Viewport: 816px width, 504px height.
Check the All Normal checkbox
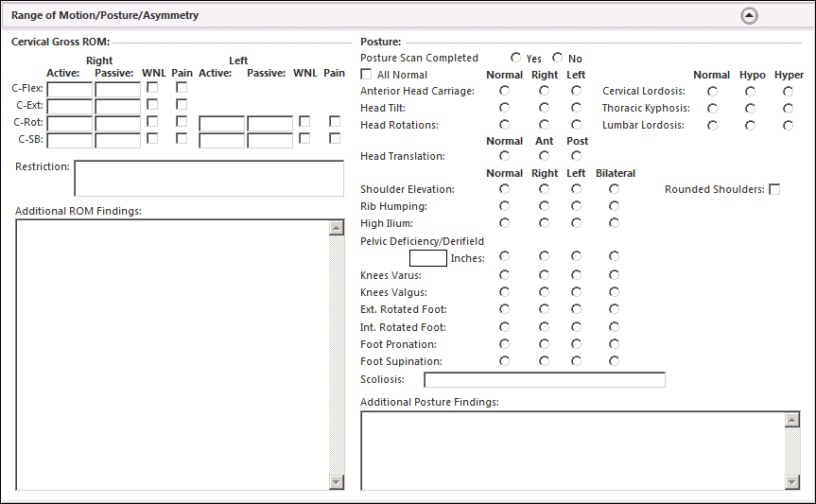pyautogui.click(x=366, y=75)
